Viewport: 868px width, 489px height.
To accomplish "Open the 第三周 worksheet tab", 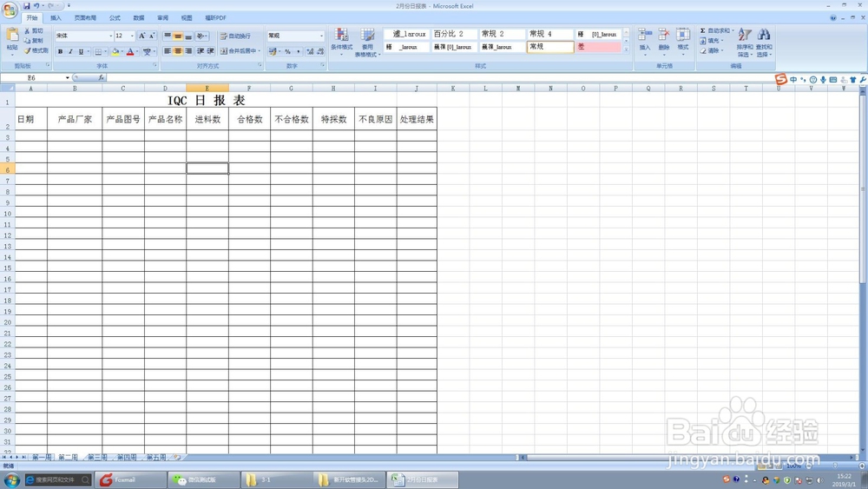I will pyautogui.click(x=97, y=458).
